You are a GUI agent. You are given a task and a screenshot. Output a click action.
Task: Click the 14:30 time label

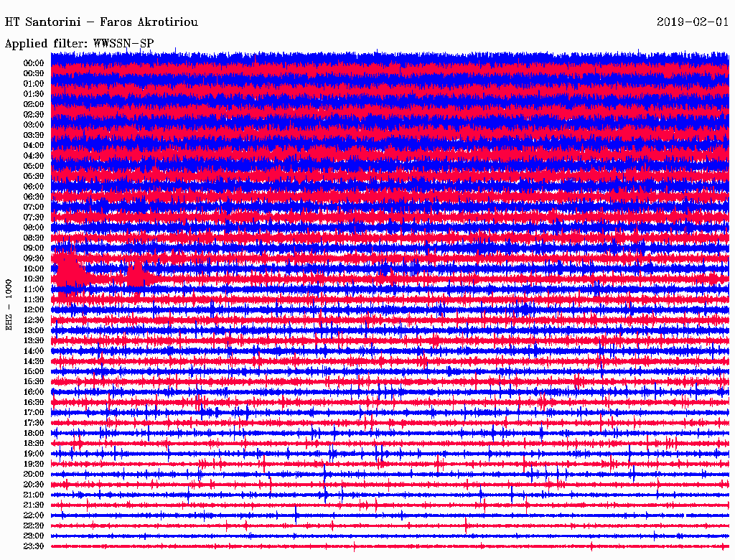[x=34, y=361]
